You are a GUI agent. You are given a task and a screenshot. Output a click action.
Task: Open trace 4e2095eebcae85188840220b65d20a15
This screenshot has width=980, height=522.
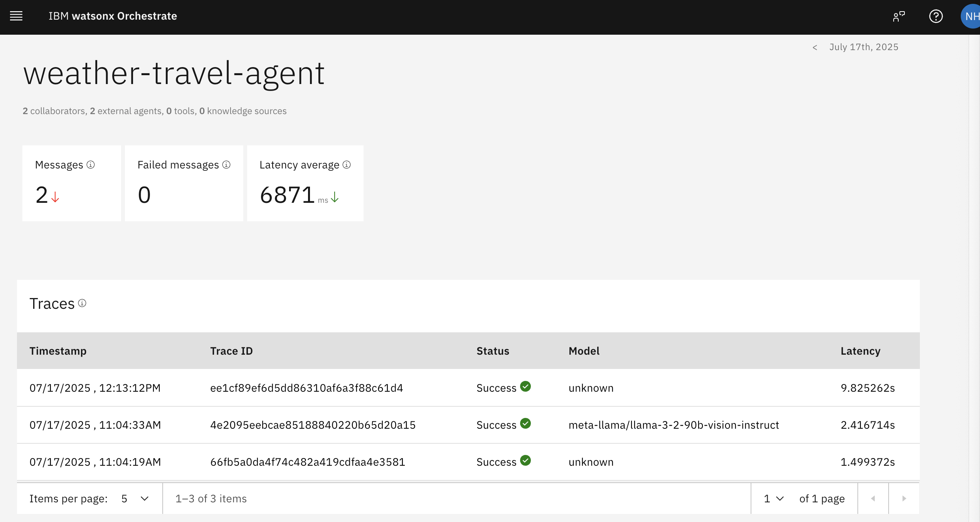click(x=313, y=425)
